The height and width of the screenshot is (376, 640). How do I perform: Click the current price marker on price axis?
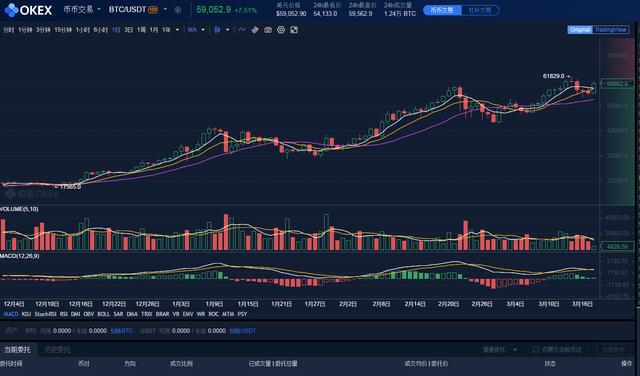[x=618, y=84]
